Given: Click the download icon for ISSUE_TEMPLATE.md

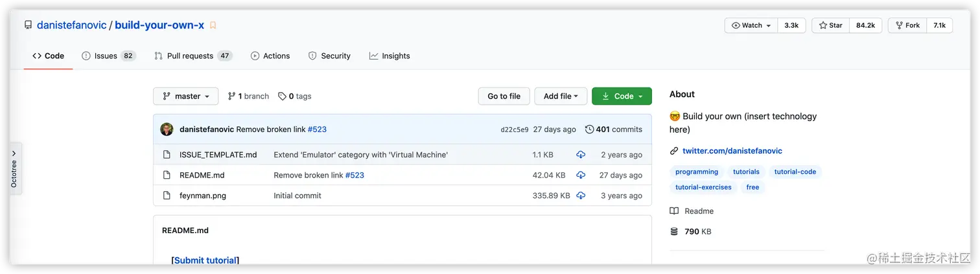Looking at the screenshot, I should click(581, 155).
